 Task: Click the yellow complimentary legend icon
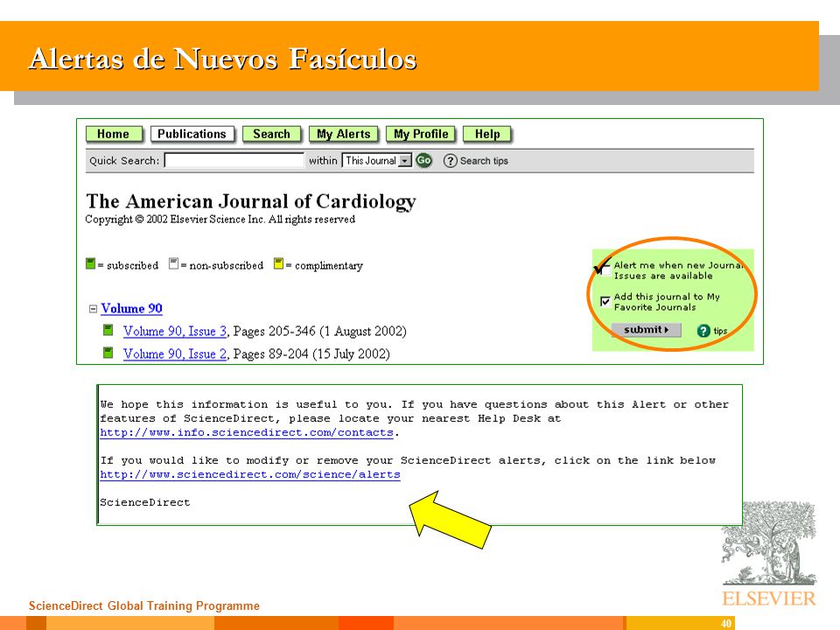[278, 263]
